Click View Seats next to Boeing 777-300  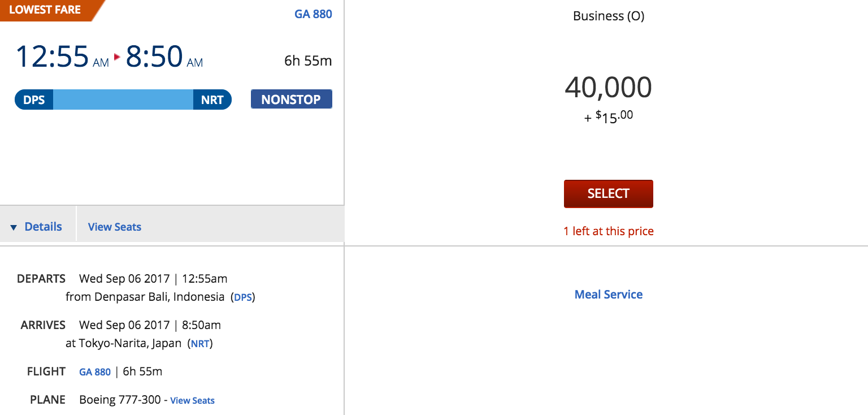(192, 400)
